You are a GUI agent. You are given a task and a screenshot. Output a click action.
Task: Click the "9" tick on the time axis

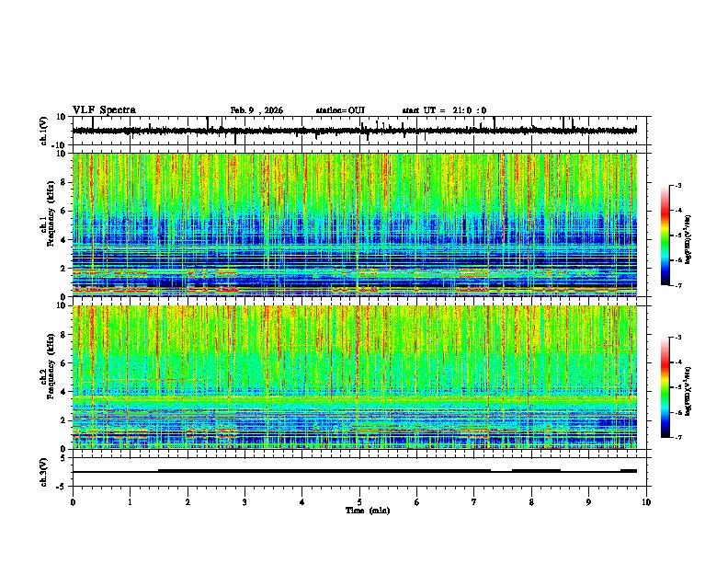[588, 502]
